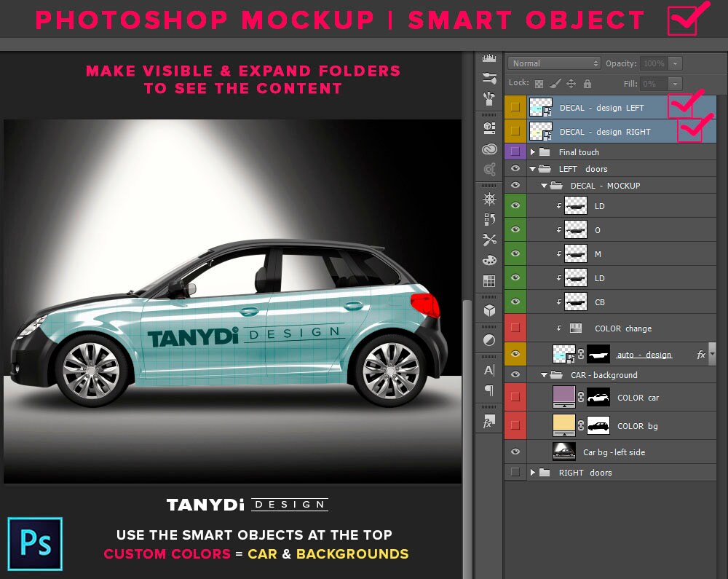Hide the Car bg - left side layer
Screen dimensions: 728x579
click(515, 452)
